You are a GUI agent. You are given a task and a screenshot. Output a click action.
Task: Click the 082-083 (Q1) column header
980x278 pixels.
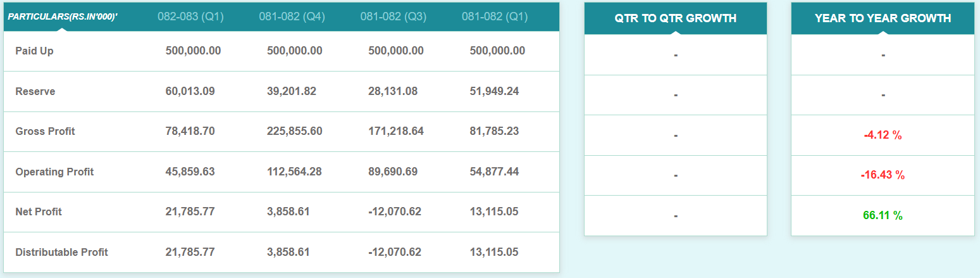tap(190, 16)
